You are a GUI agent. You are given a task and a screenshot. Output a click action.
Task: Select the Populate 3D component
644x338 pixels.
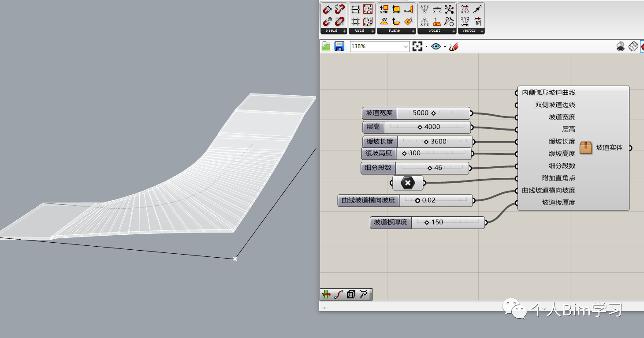click(368, 21)
